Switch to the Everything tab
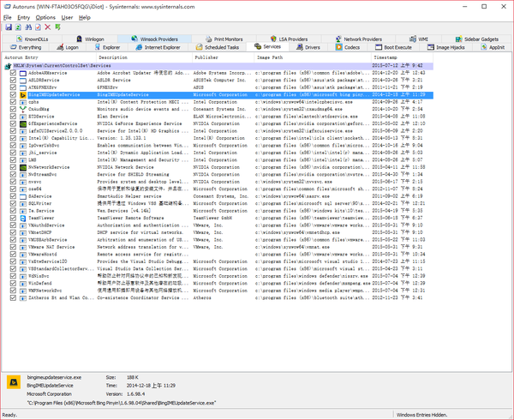Screen dimensions: 514x420 27,47
